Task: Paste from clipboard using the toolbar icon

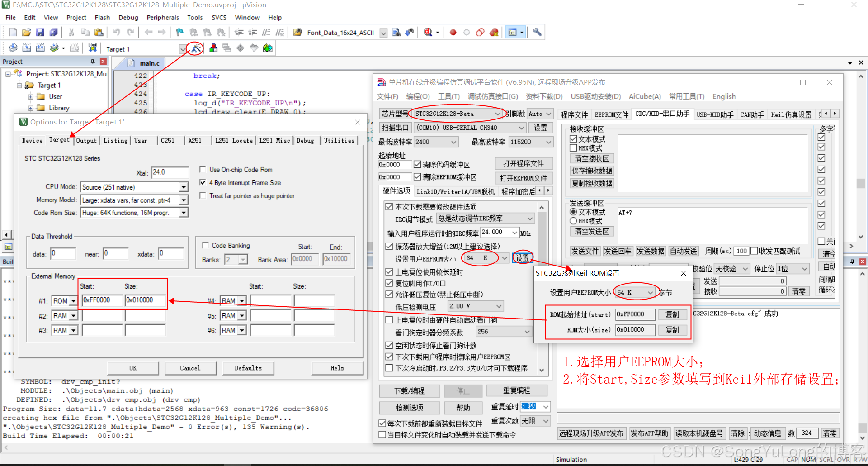Action: [98, 32]
